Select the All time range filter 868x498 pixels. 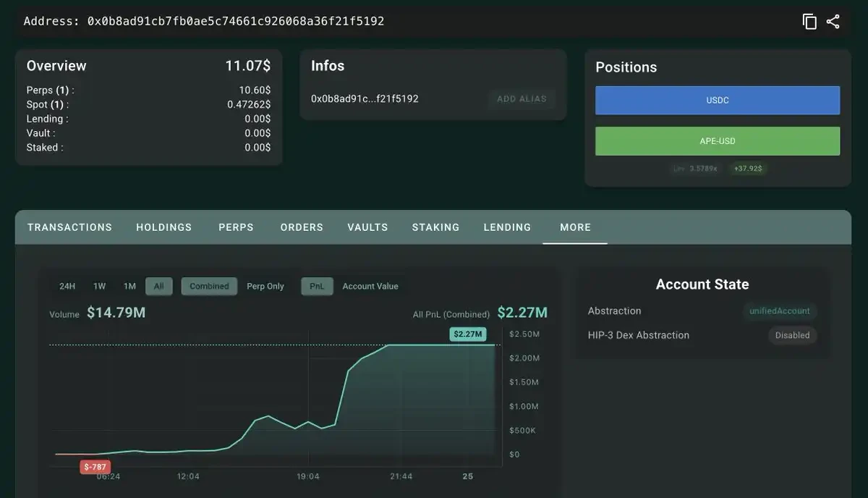(x=158, y=286)
